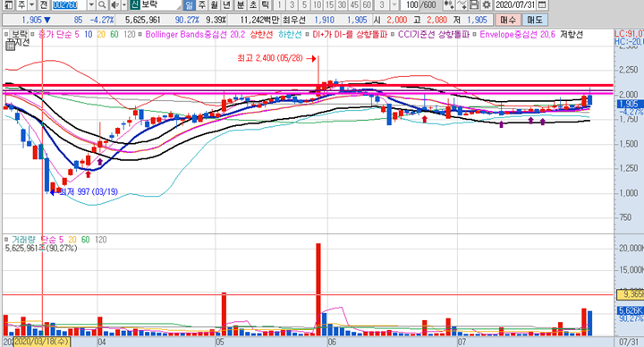Image resolution: width=644 pixels, height=347 pixels.
Task: Toggle the CCI기준선 상향돌파 legend marker
Action: point(393,35)
